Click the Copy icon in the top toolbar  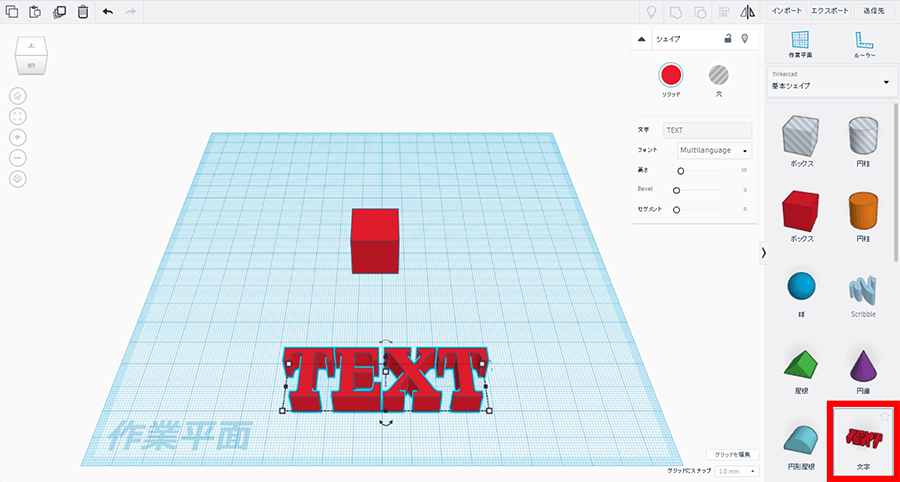[x=13, y=12]
